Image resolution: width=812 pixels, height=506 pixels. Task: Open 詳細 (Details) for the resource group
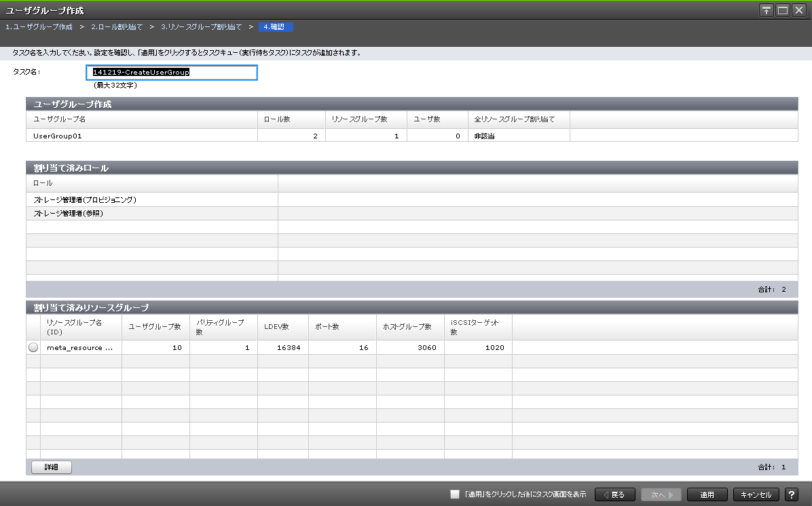click(x=52, y=467)
